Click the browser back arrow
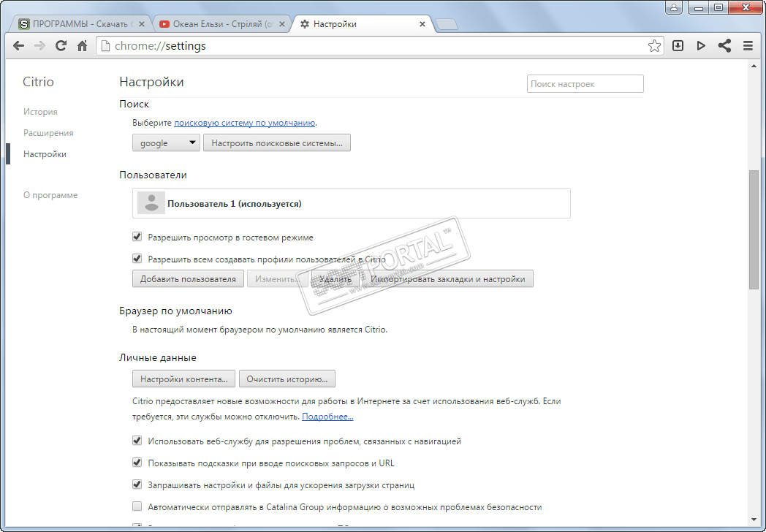The width and height of the screenshot is (766, 532). click(18, 46)
